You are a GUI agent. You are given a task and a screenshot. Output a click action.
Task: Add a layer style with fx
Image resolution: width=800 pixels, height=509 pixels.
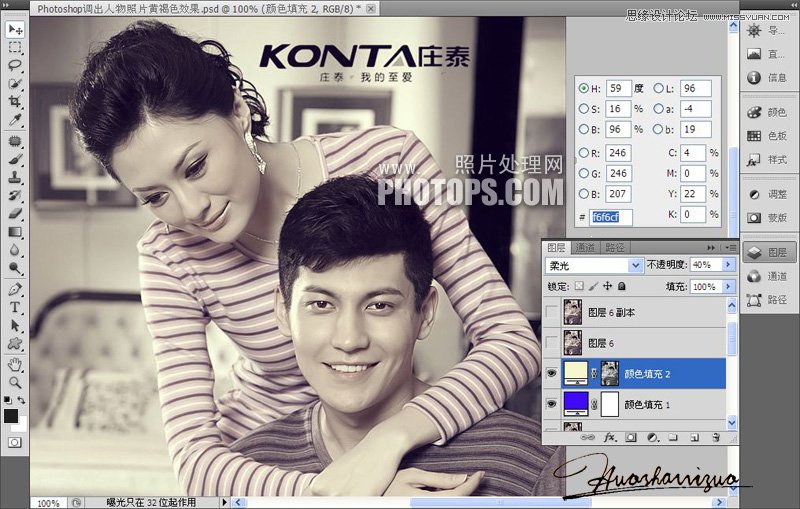click(610, 438)
